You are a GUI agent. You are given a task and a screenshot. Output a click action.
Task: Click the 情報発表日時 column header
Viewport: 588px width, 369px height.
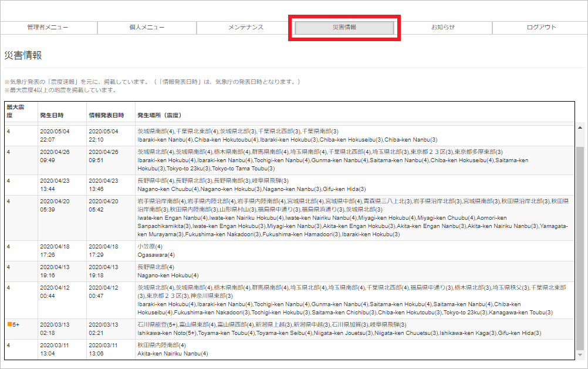click(106, 115)
